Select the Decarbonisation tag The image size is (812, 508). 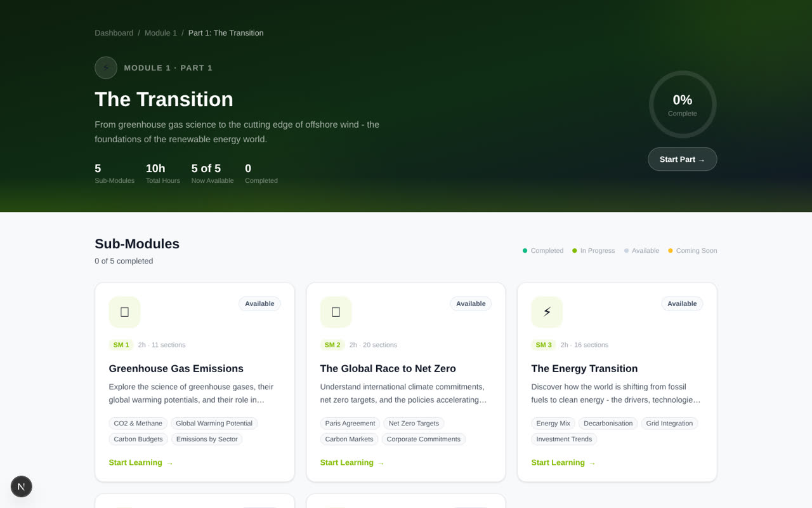(x=608, y=423)
